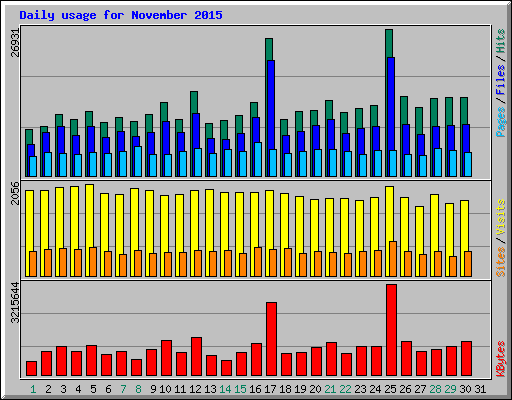Click day 12 on the x-axis

pos(195,389)
